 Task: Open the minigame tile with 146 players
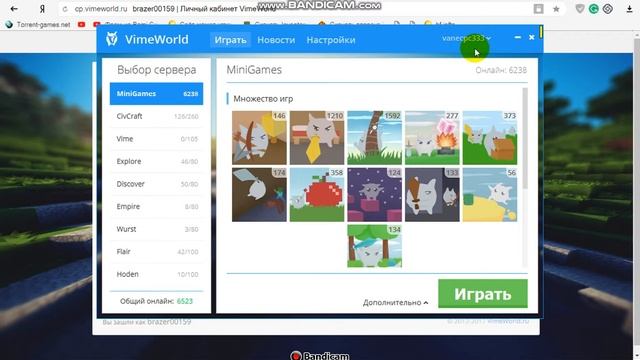(x=259, y=138)
